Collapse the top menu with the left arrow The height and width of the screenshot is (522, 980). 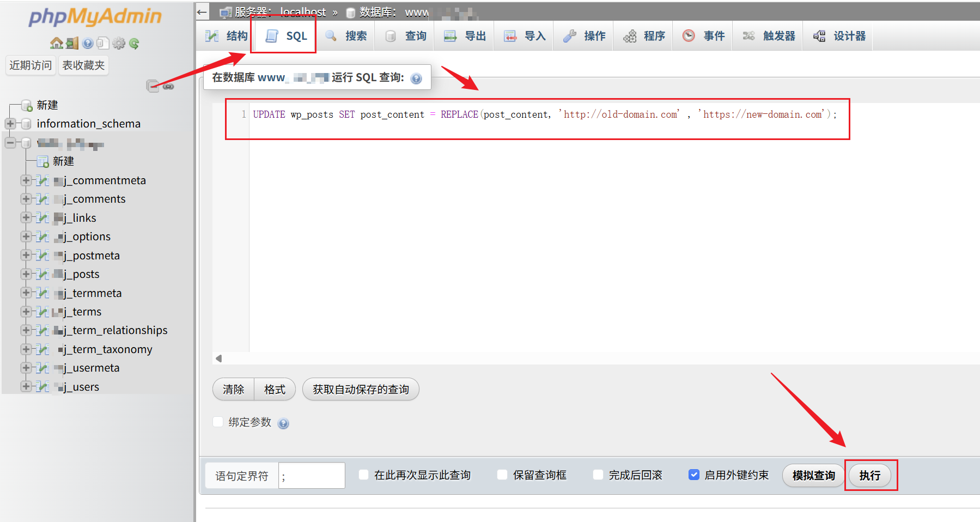[x=202, y=11]
